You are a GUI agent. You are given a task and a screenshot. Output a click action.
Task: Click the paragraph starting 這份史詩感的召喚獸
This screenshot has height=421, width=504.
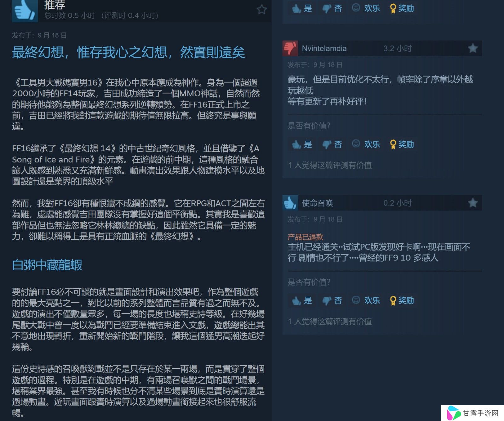[x=138, y=391]
